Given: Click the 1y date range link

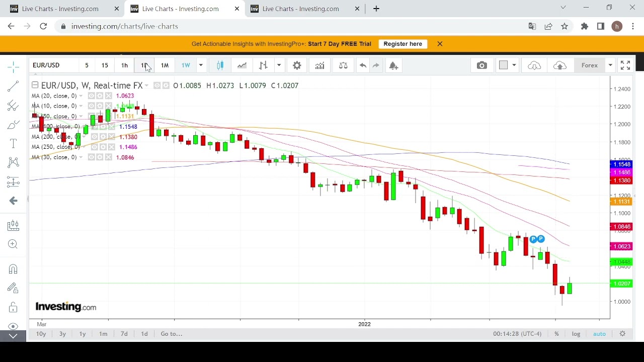Looking at the screenshot, I should pos(83,334).
